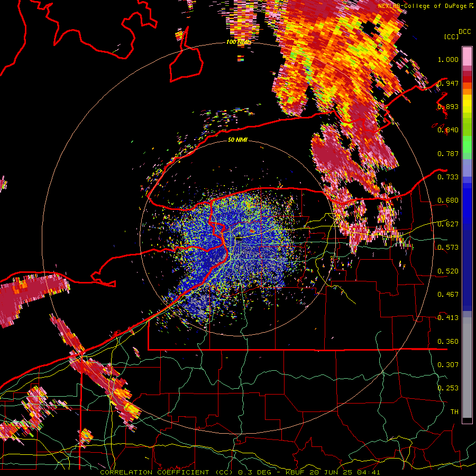This screenshot has height=476, width=476.
Task: Select the 0.573 legend value
Action: (448, 247)
